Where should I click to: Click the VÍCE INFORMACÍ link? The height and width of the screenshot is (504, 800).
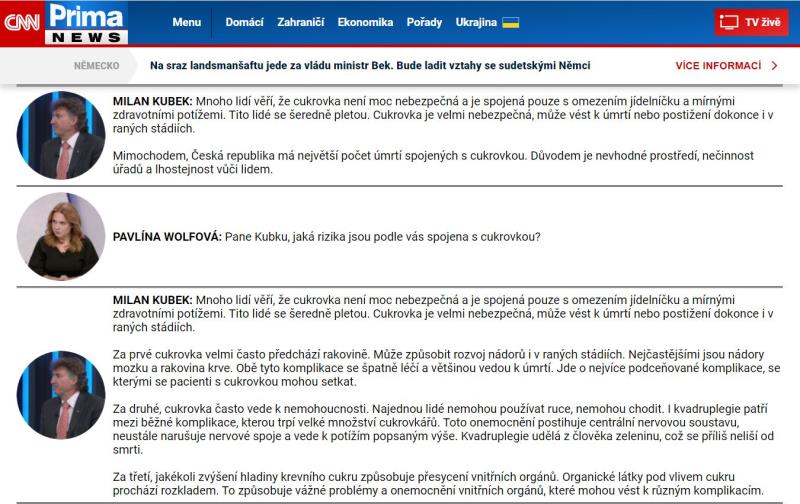point(718,66)
